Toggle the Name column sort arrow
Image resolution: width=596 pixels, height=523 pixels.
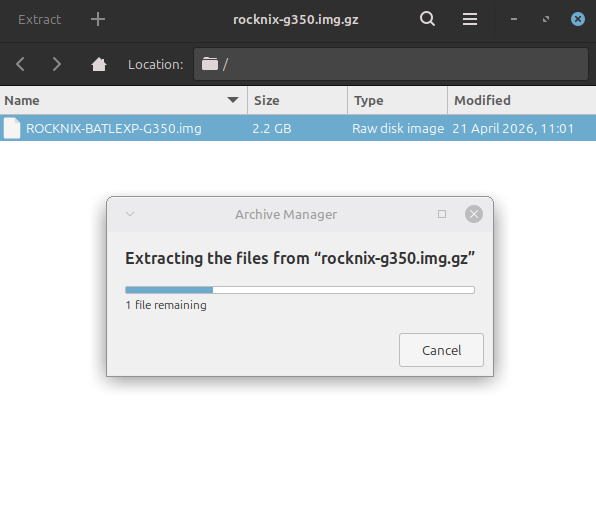(x=233, y=100)
